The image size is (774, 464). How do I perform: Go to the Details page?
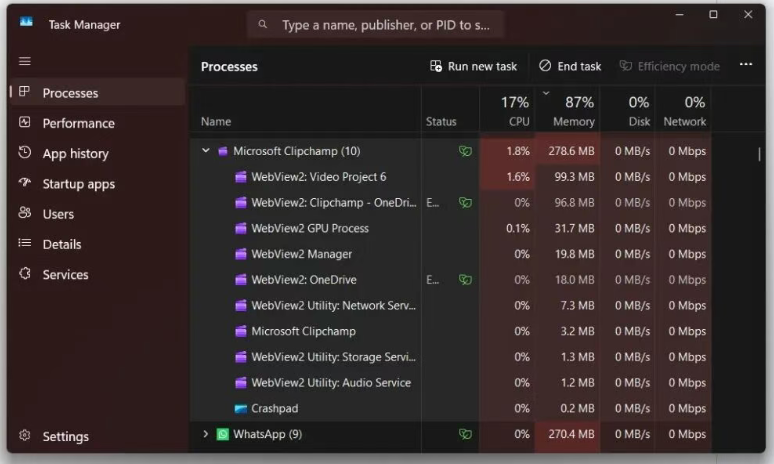pyautogui.click(x=98, y=243)
